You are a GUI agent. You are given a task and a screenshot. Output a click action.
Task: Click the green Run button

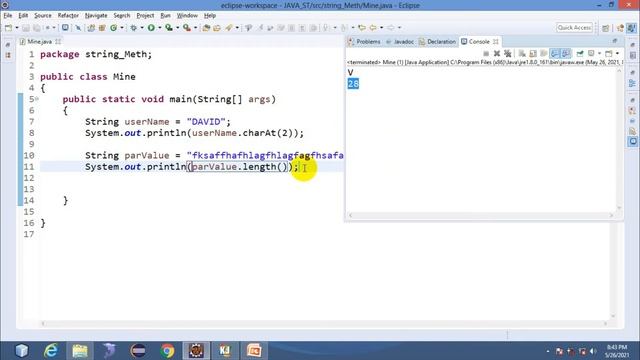(x=151, y=28)
